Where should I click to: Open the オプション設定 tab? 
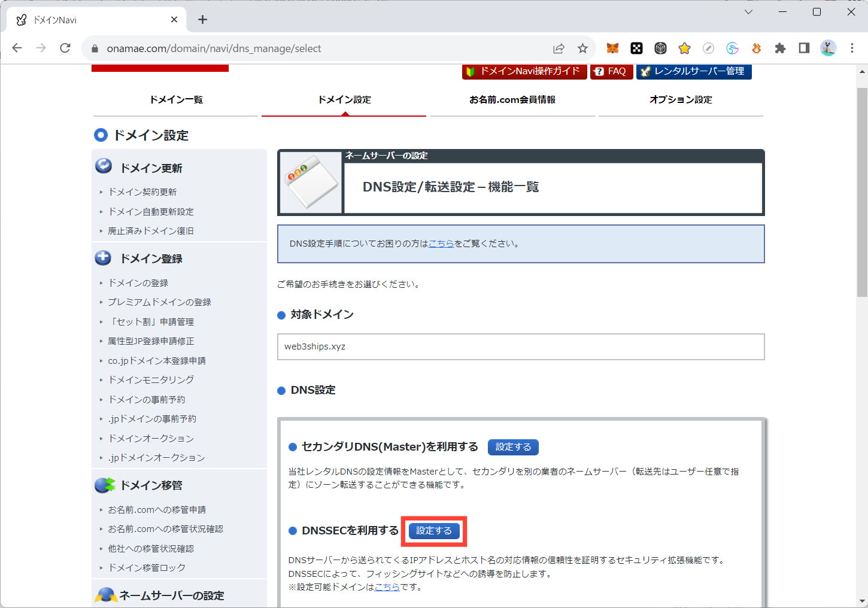coord(681,100)
